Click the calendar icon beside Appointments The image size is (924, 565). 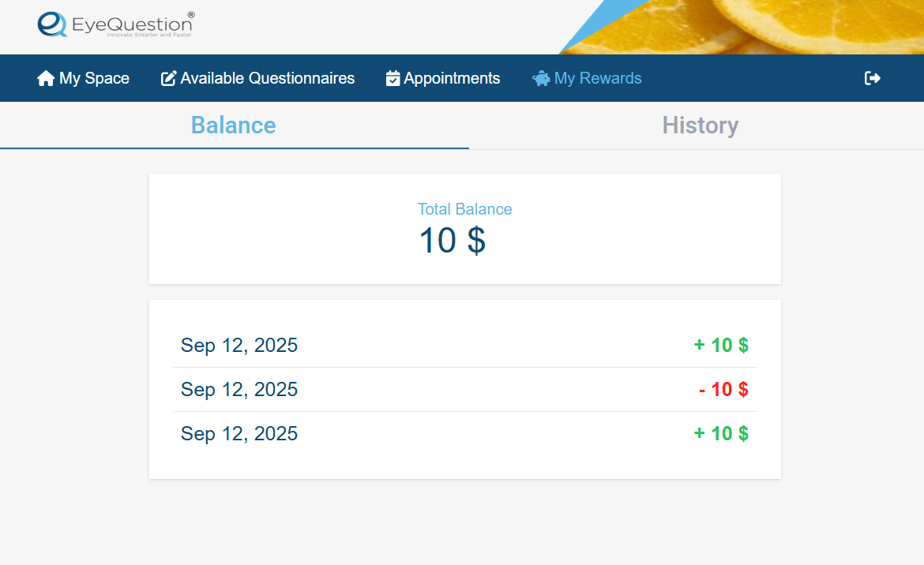[393, 78]
